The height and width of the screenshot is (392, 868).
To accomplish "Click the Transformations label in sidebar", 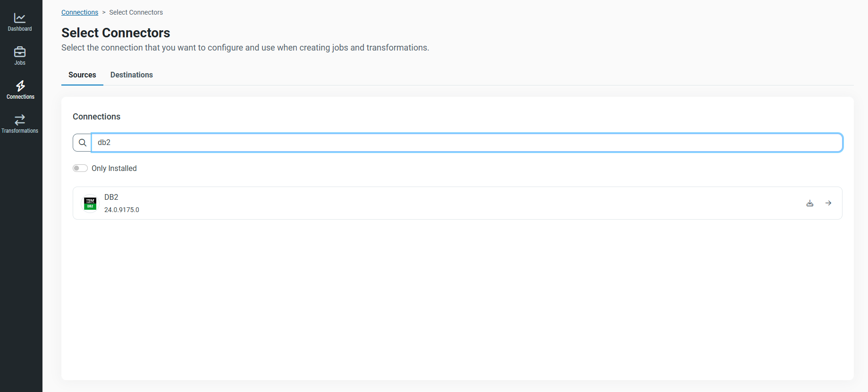I will (20, 131).
